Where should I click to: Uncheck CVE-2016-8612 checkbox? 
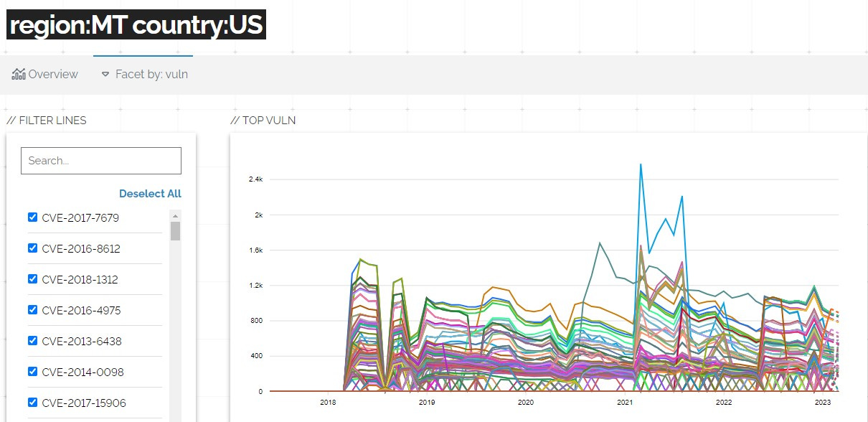(32, 248)
